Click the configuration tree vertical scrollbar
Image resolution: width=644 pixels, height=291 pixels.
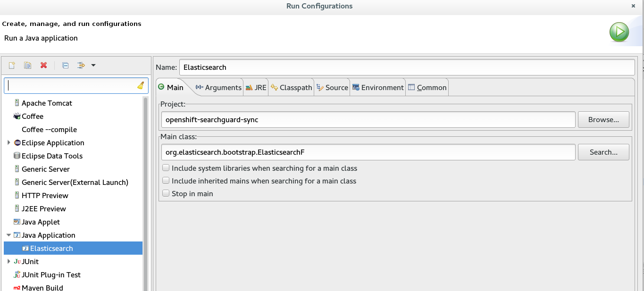[x=146, y=193]
